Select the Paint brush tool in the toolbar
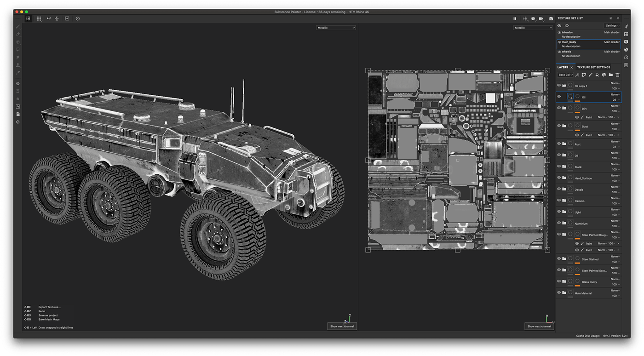 18,26
